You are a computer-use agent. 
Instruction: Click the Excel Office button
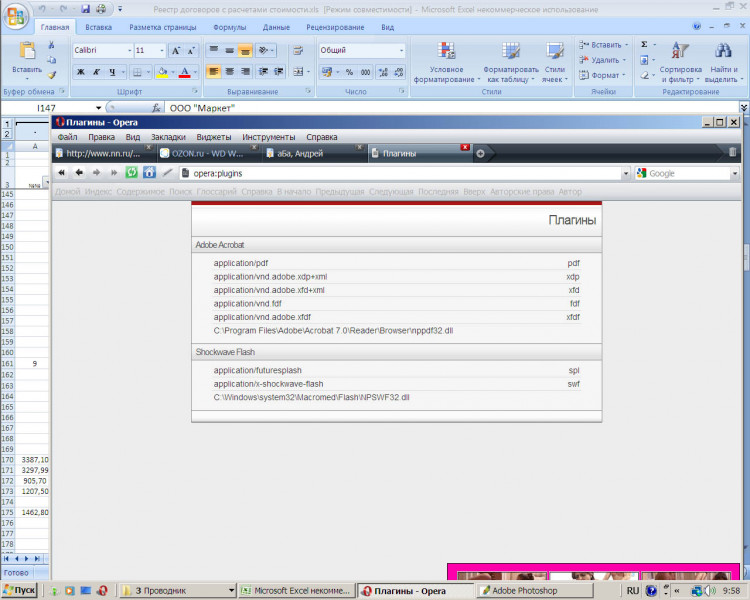pos(15,16)
